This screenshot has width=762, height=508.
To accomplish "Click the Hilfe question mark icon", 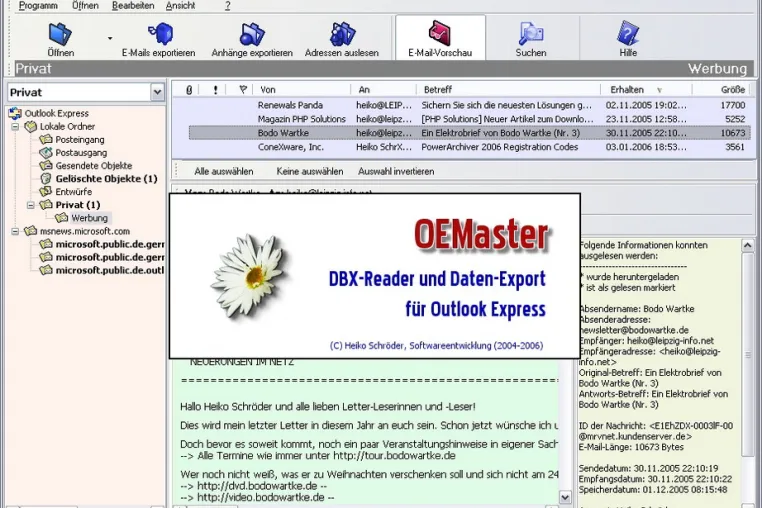I will [x=628, y=34].
